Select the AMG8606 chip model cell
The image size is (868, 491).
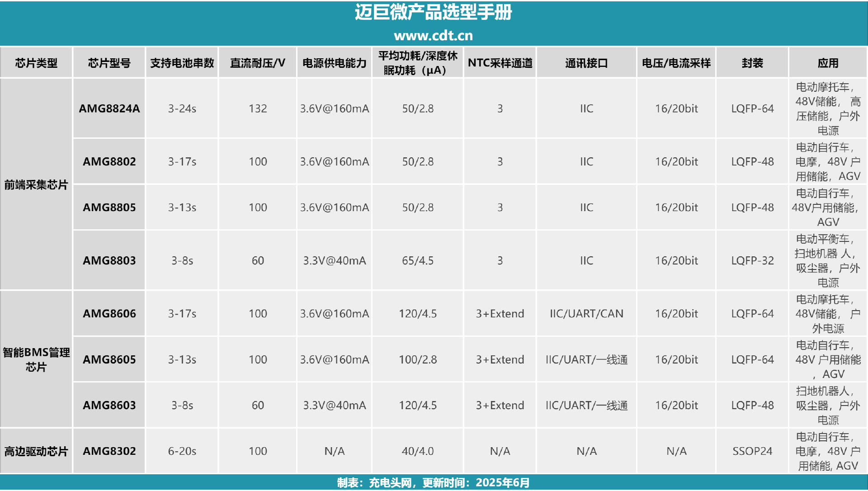(109, 313)
